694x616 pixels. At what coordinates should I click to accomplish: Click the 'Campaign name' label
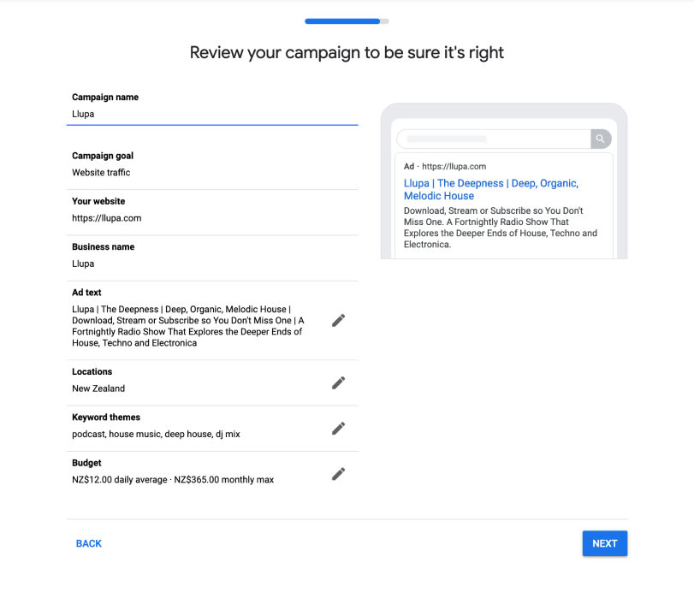pos(105,98)
